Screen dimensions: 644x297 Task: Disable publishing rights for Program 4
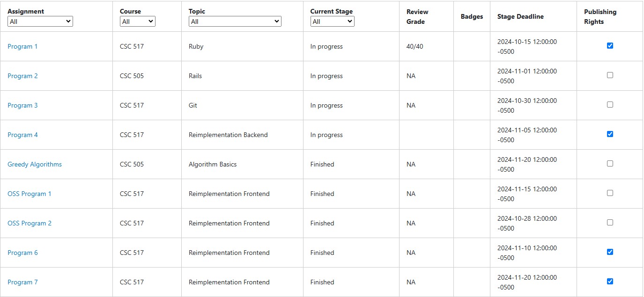[x=610, y=134]
